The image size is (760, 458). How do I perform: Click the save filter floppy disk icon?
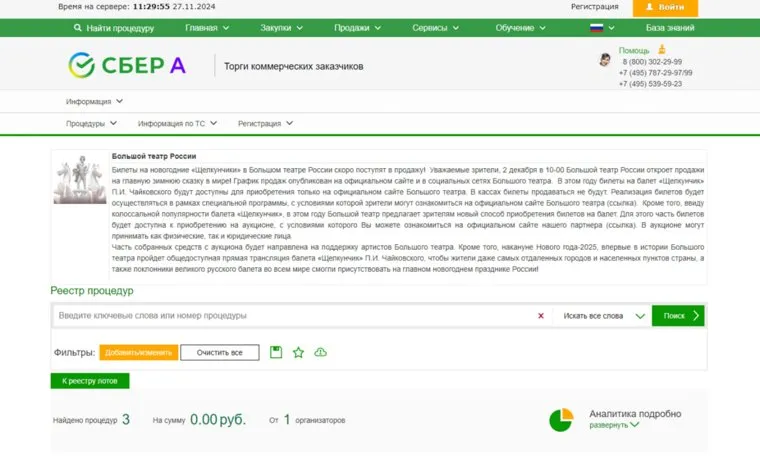[276, 352]
